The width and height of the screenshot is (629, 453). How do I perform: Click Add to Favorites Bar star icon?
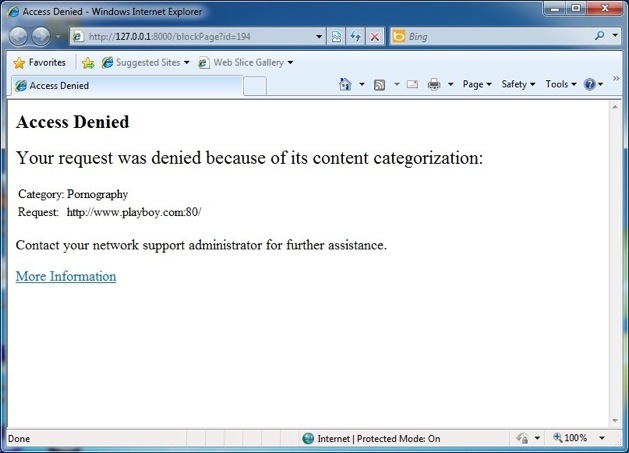click(x=88, y=63)
